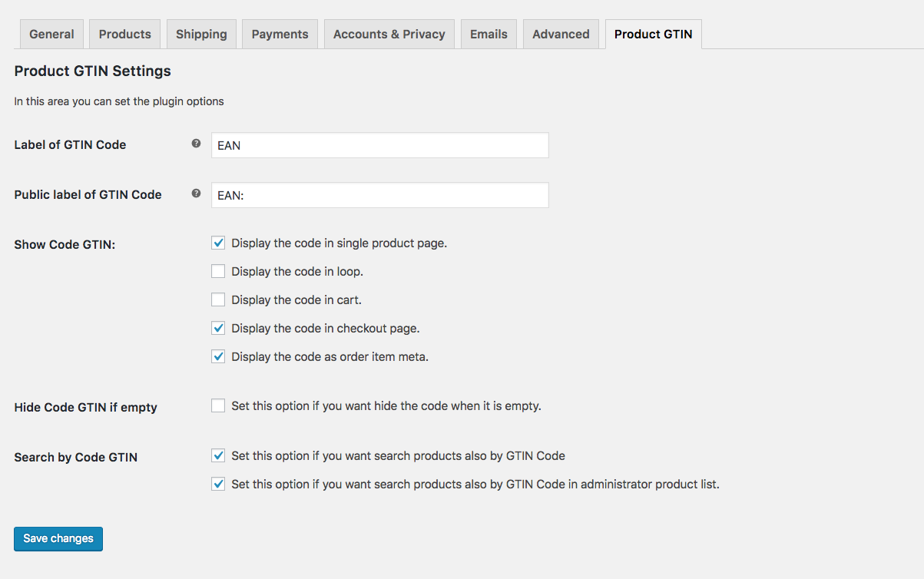Toggle search products by GTIN Code option
Viewport: 924px width, 579px height.
coord(218,456)
